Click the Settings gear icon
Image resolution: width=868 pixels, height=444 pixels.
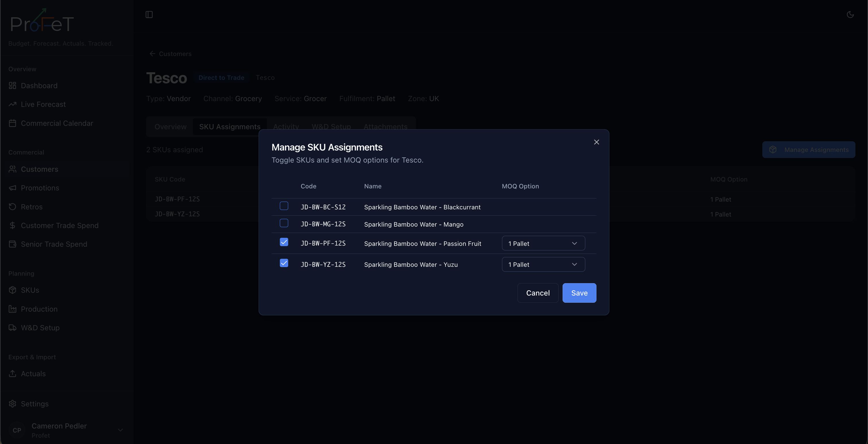click(12, 404)
